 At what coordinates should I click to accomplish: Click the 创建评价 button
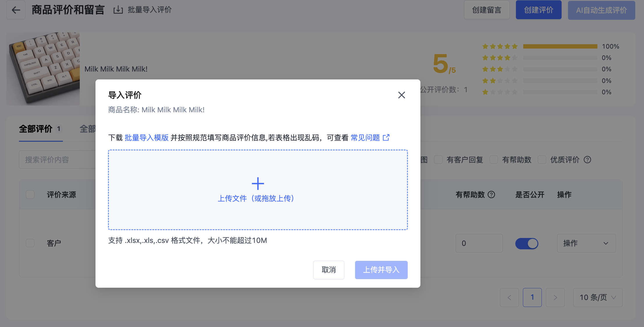click(x=539, y=10)
